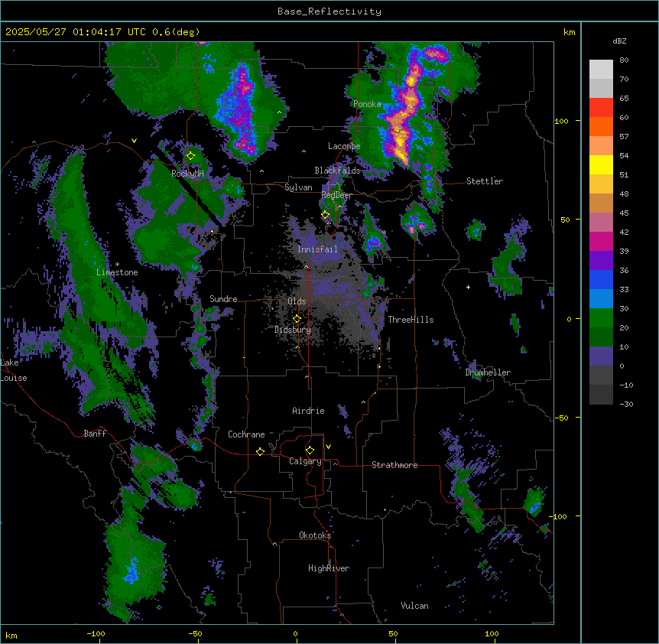Select the Innisfail label

coord(317,249)
